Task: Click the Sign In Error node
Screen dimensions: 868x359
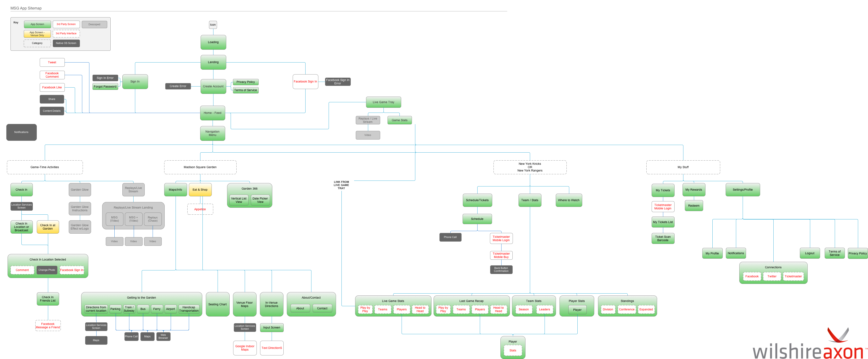Action: click(105, 78)
